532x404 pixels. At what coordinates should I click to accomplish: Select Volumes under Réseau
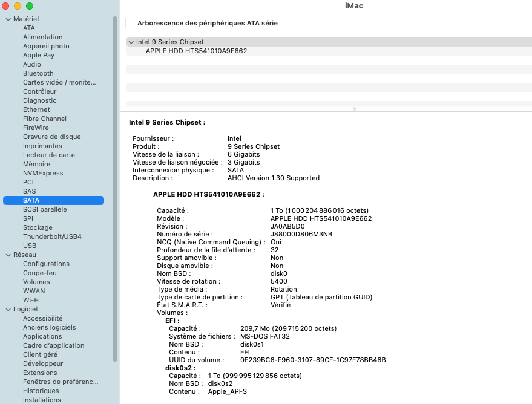pos(36,282)
